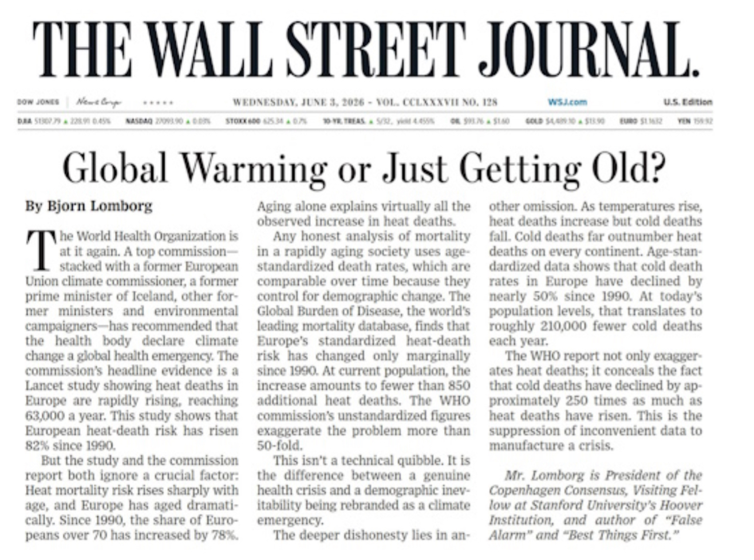Screen dimensions: 754x560
Task: Select the U.S. Edition label
Action: pos(688,102)
